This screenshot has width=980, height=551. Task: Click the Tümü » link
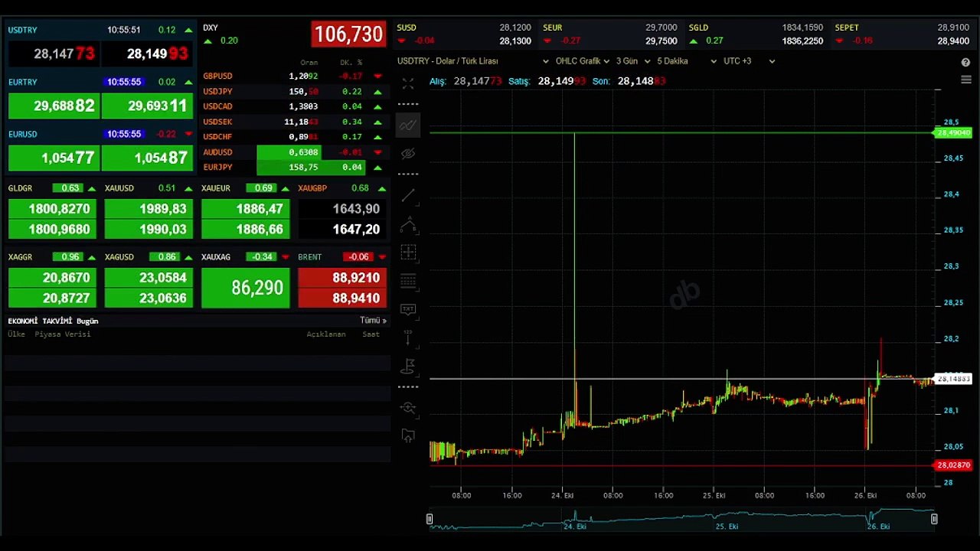pyautogui.click(x=373, y=321)
